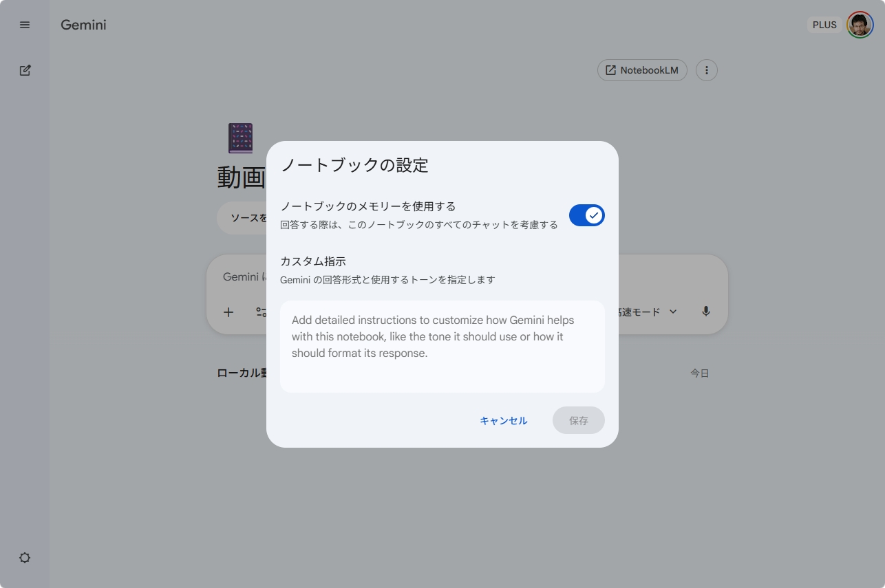Click the 保存 button
This screenshot has height=588, width=885.
click(579, 420)
